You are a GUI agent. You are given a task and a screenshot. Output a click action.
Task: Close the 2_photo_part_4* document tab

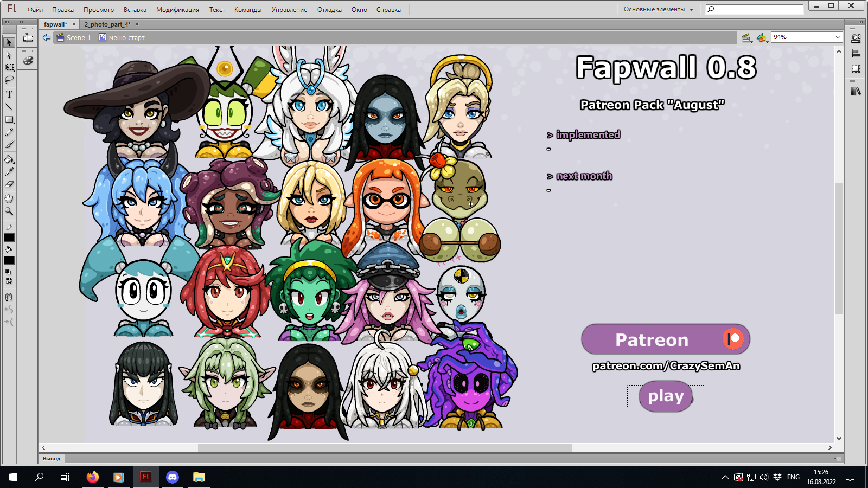(137, 24)
